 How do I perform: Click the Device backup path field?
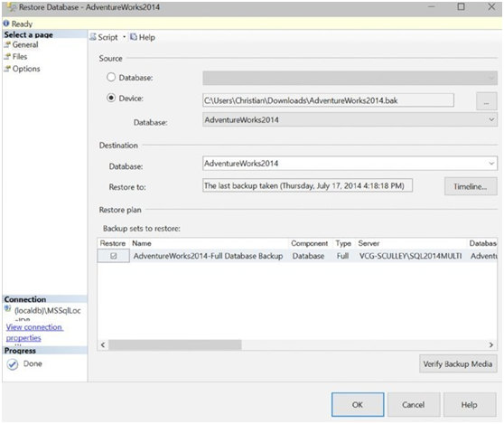click(328, 100)
